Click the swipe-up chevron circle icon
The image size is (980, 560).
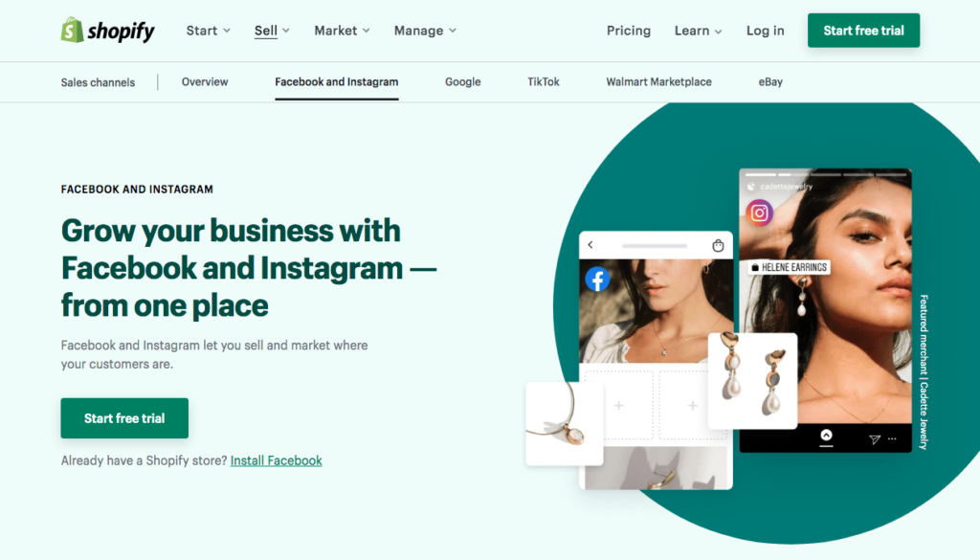826,435
